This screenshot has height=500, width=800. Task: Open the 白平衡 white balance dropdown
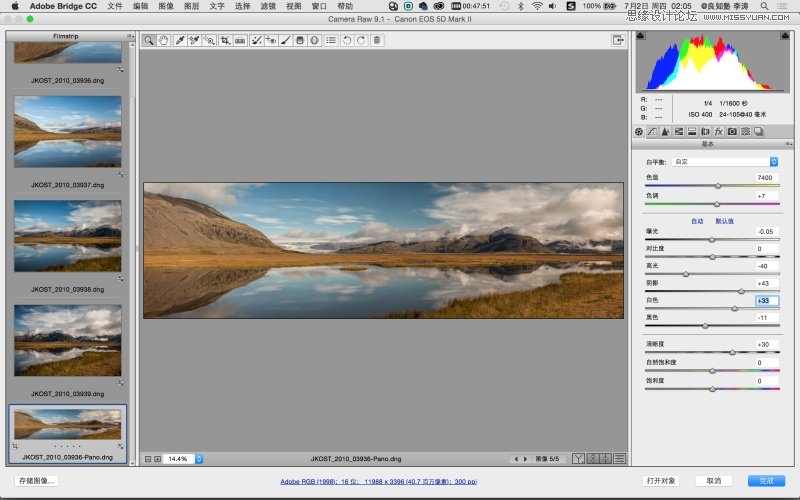725,161
